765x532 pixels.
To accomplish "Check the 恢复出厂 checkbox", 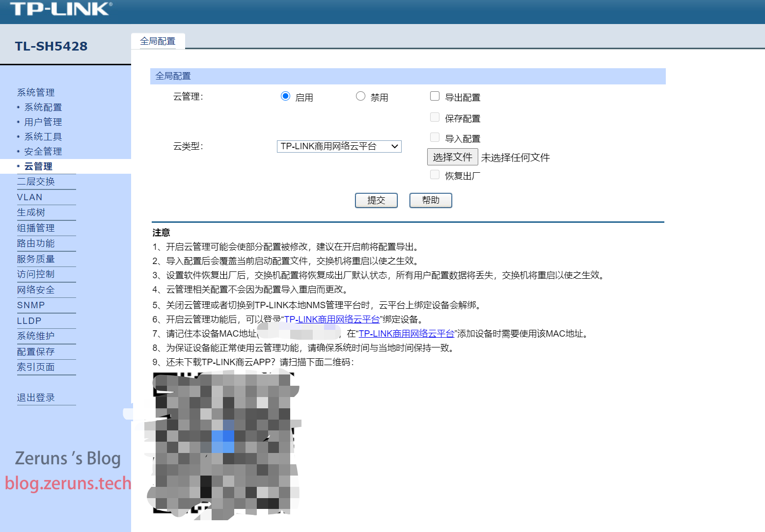I will pyautogui.click(x=435, y=175).
